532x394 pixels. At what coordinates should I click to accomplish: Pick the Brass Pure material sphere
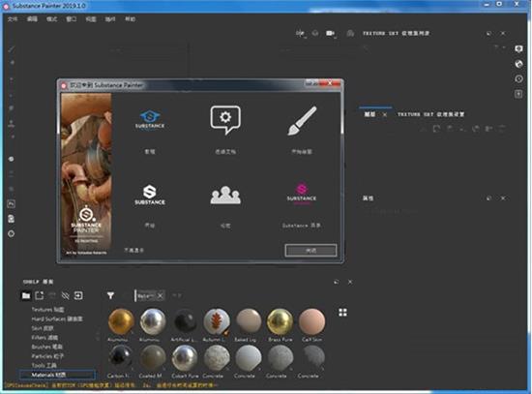pyautogui.click(x=280, y=321)
